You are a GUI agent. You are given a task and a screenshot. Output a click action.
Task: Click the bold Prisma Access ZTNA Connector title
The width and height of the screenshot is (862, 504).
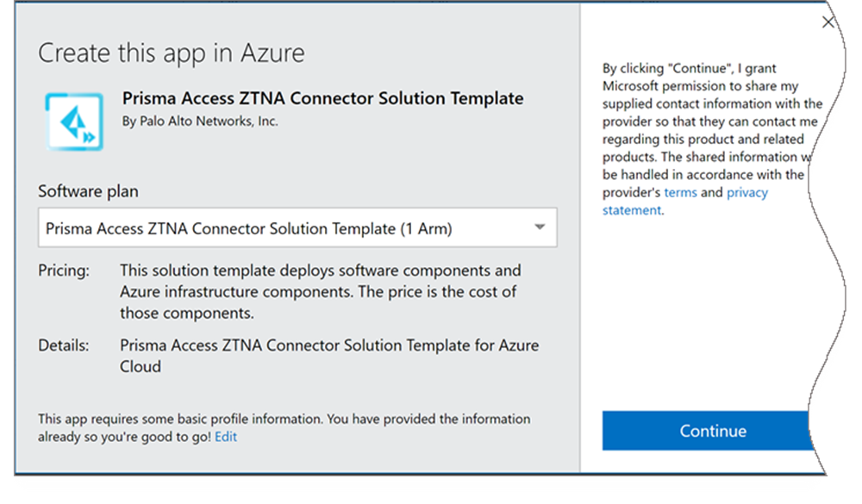pyautogui.click(x=322, y=98)
